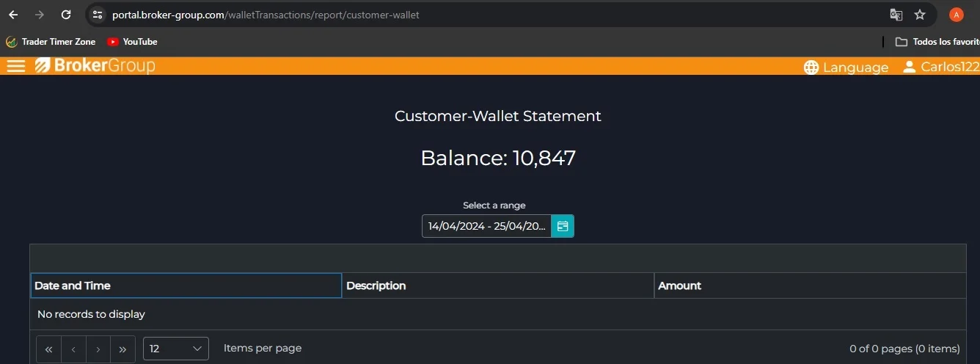Open site information icon in address bar
The width and height of the screenshot is (980, 364).
[x=98, y=15]
